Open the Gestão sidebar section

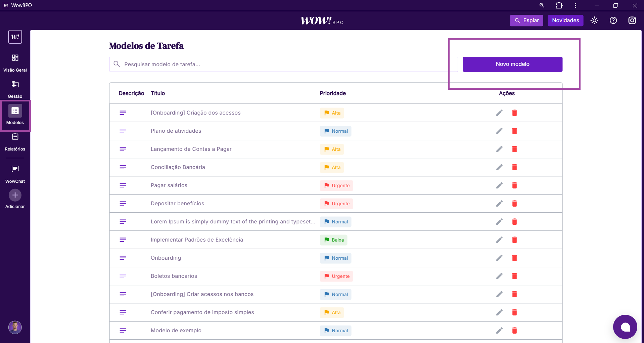[x=15, y=89]
